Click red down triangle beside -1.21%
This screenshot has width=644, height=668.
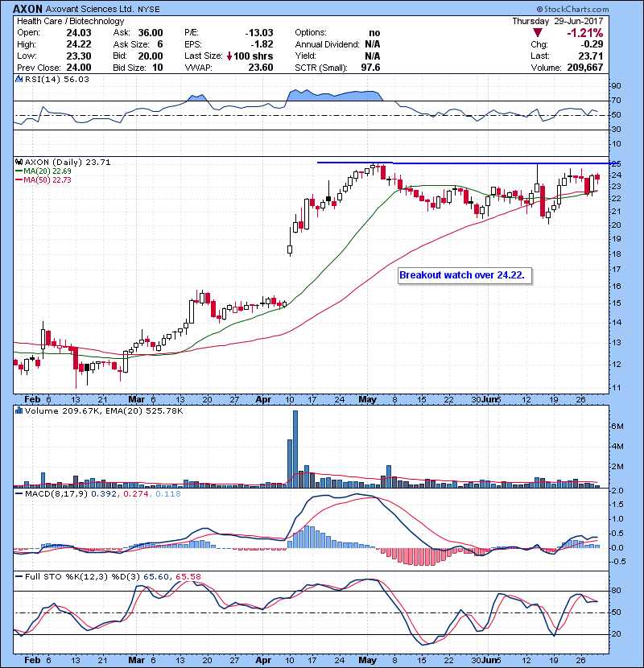(x=538, y=33)
